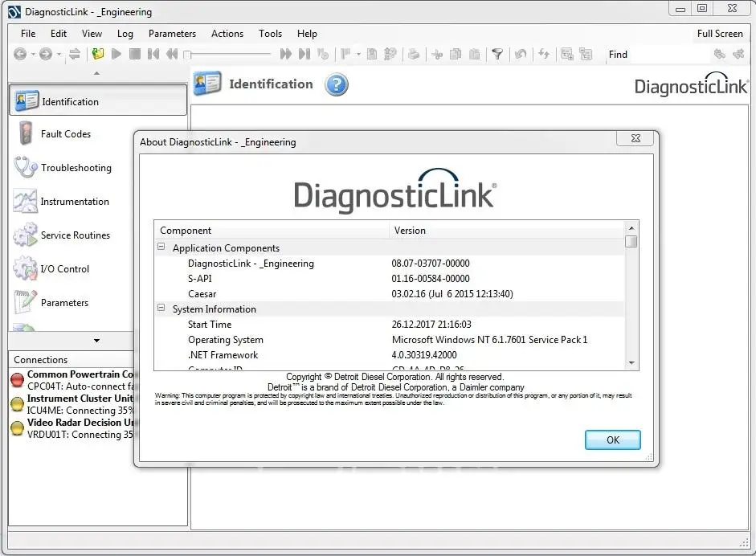This screenshot has width=756, height=556.
Task: Click the Find Next binoculars icon
Action: 738,54
